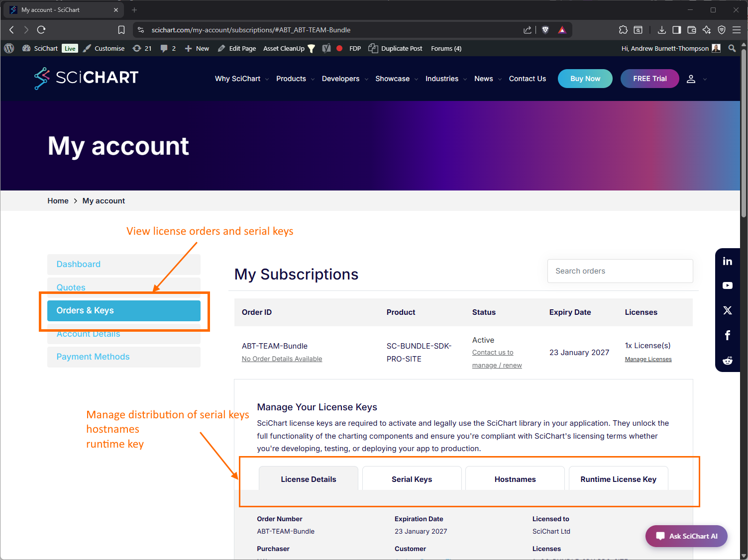Screen dimensions: 748x560
Task: Select Payment Methods in account sidebar
Action: click(93, 357)
